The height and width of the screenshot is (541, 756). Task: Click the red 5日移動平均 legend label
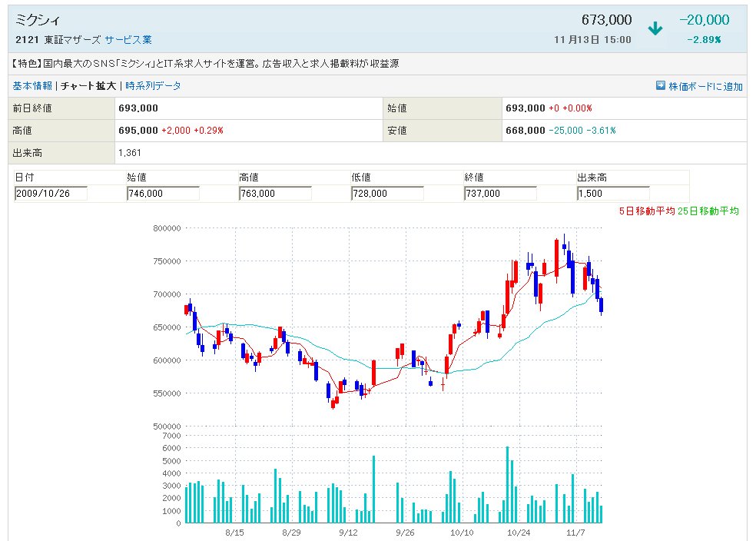click(x=646, y=211)
